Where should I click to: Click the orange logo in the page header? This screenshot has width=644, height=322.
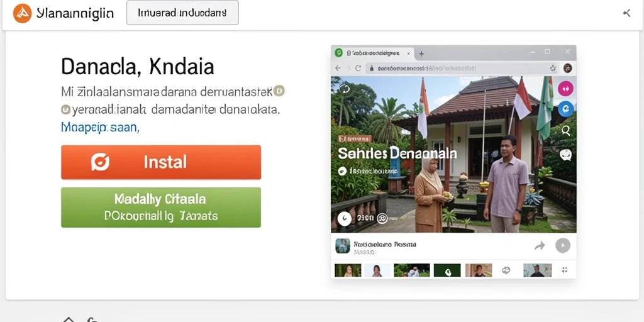(22, 13)
